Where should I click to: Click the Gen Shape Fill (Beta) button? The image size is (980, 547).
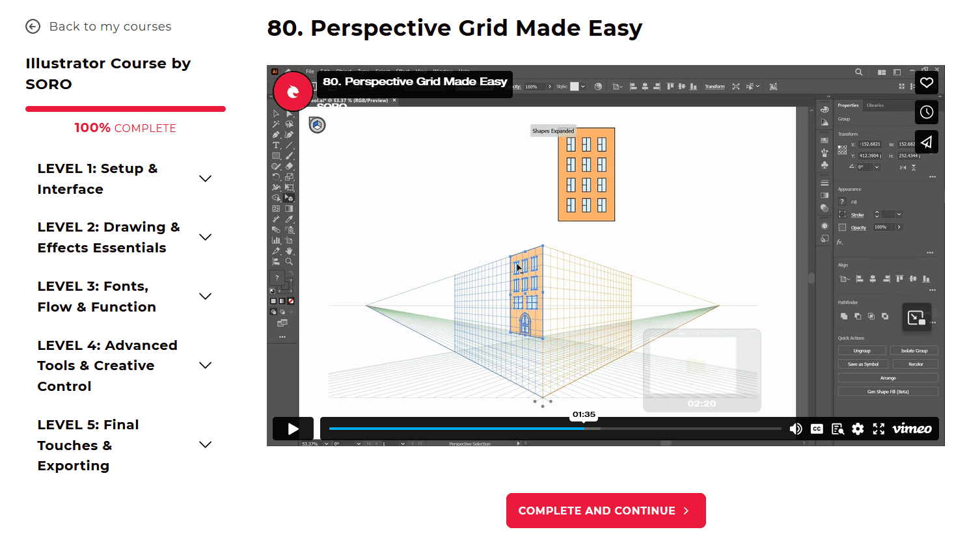click(888, 392)
